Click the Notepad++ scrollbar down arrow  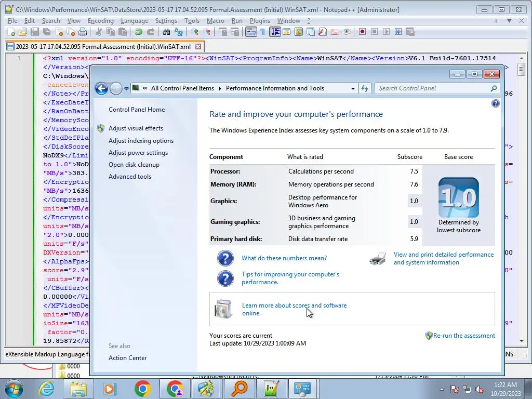pyautogui.click(x=522, y=341)
